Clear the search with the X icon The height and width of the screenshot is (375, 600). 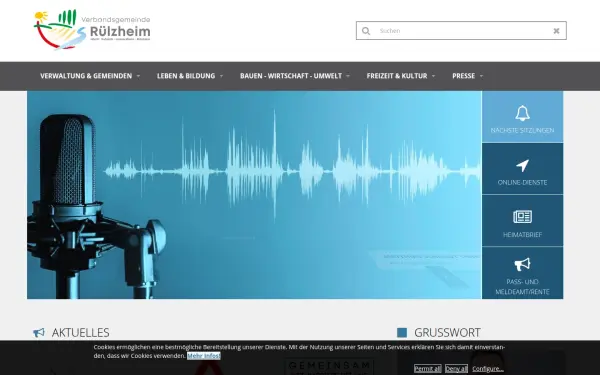[556, 31]
